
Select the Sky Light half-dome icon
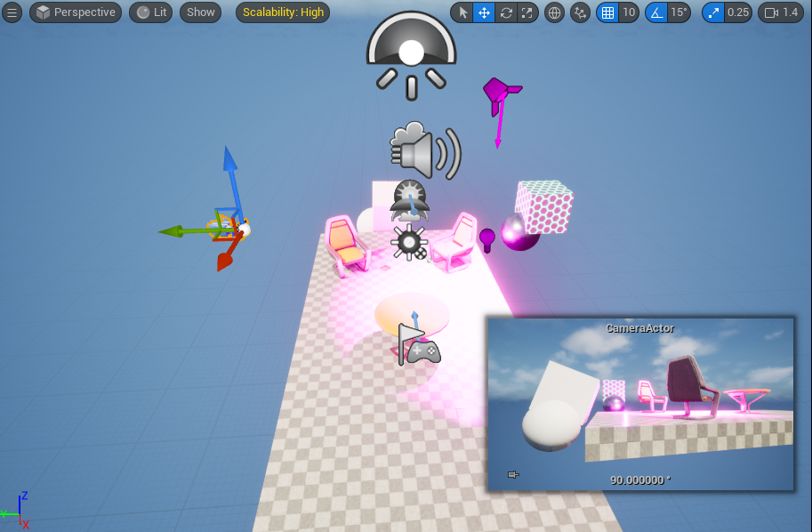pos(412,54)
